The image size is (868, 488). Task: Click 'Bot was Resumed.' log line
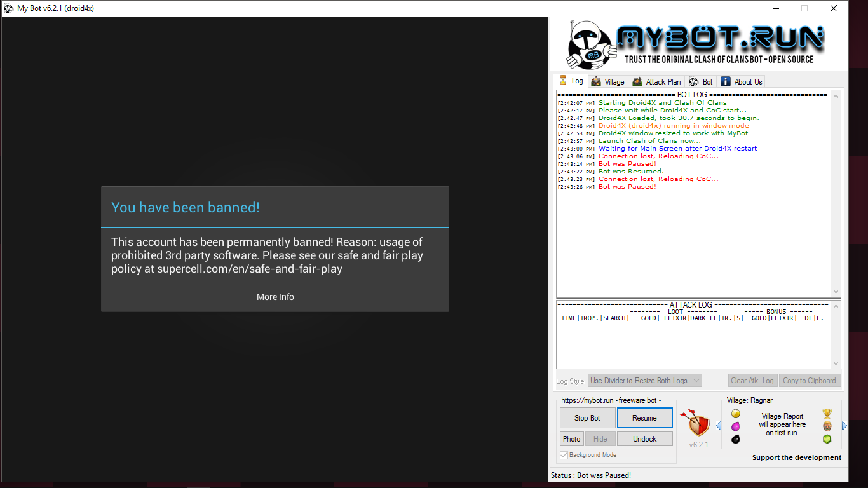[x=631, y=171]
